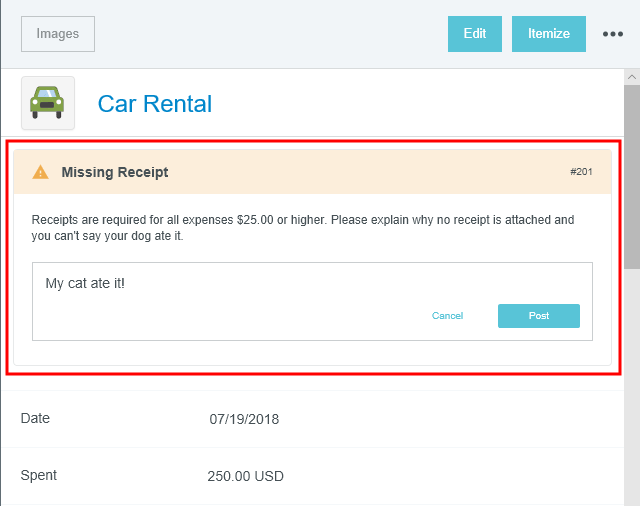
Task: Click the scrollbar track below the thumb
Action: [x=631, y=400]
